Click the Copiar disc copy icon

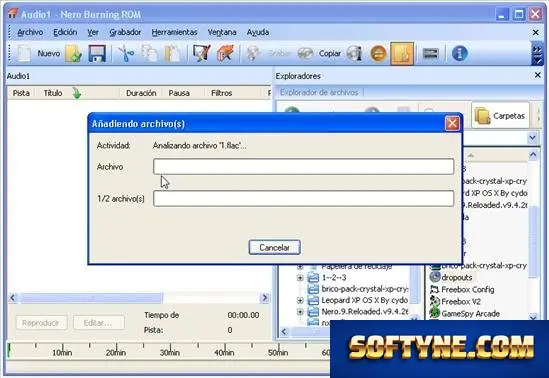pos(305,54)
